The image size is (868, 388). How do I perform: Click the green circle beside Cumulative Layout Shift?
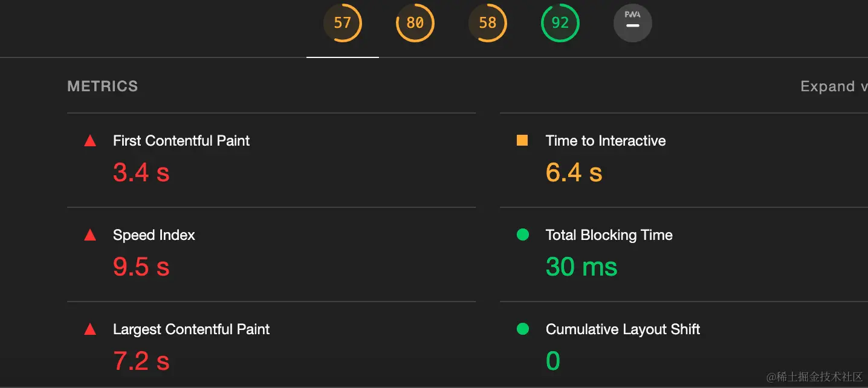(x=523, y=329)
